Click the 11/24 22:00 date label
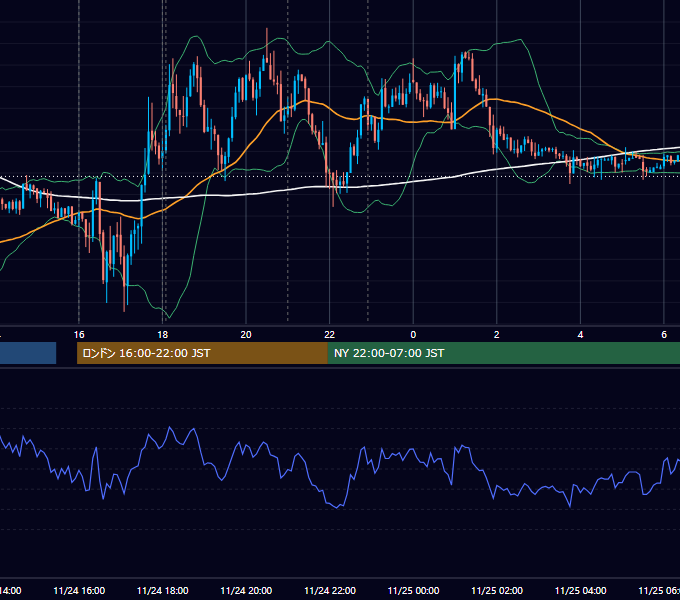Viewport: 680px width, 600px height. pyautogui.click(x=330, y=591)
